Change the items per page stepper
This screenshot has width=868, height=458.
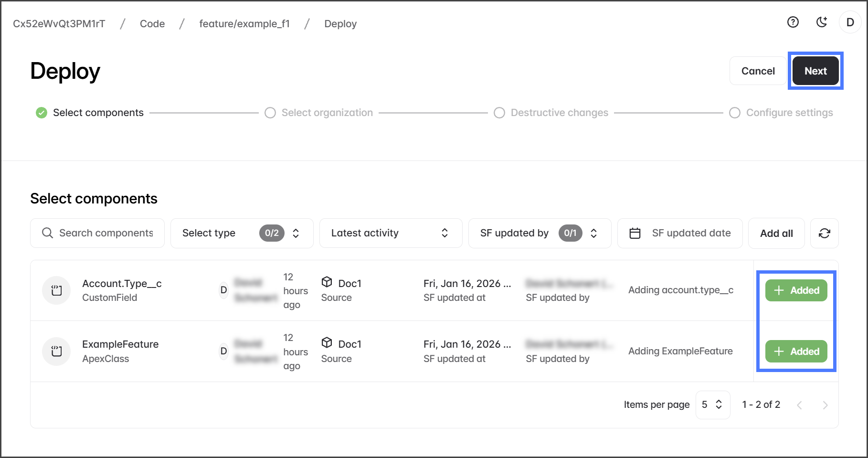coord(712,405)
